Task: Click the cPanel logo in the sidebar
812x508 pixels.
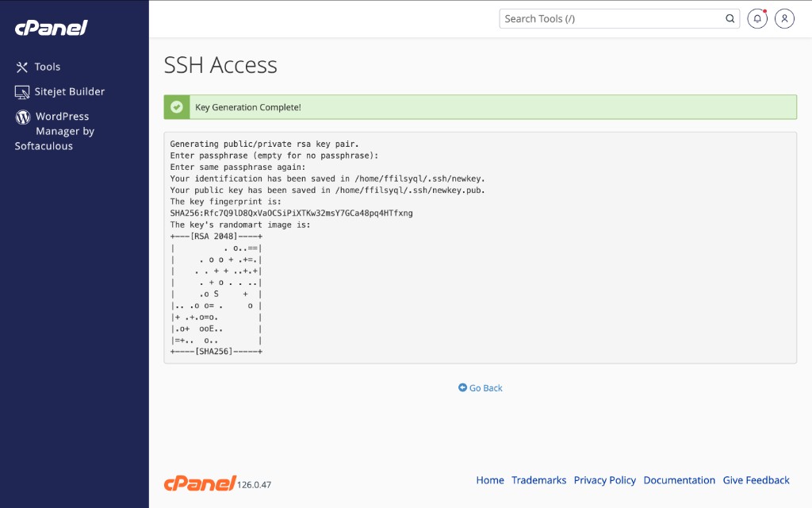Action: (x=51, y=28)
